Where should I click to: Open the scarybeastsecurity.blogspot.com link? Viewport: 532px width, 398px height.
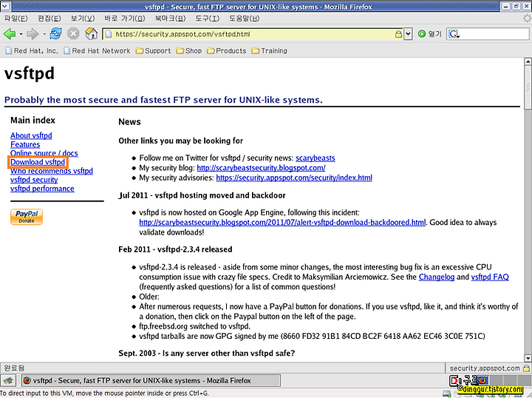pyautogui.click(x=261, y=168)
